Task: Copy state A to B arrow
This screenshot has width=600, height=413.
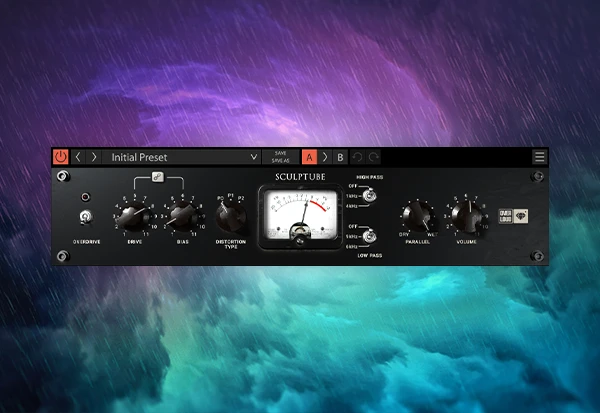Action: pyautogui.click(x=325, y=157)
